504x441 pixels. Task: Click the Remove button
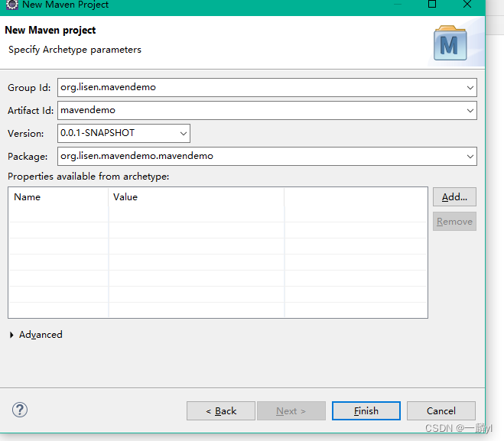454,222
